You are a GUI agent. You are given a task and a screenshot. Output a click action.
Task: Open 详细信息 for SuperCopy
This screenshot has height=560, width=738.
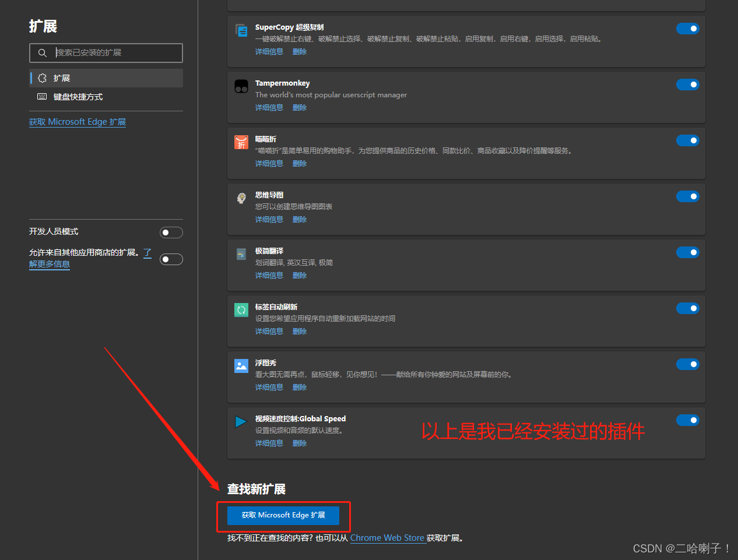(x=269, y=52)
